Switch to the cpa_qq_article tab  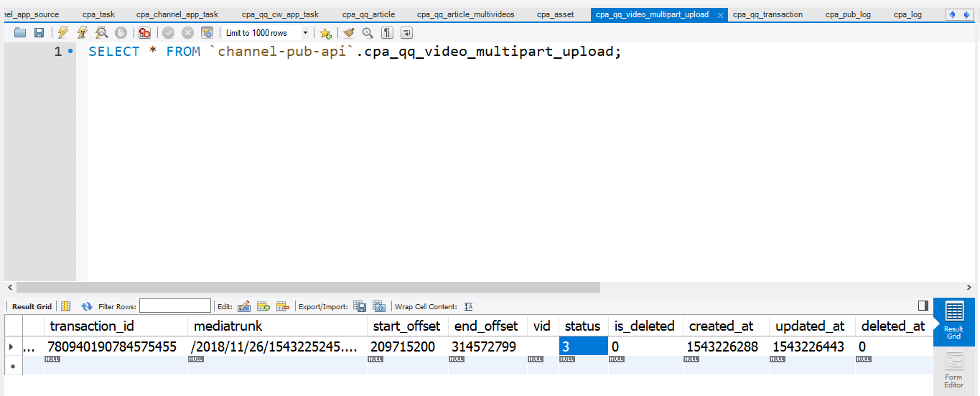tap(368, 14)
